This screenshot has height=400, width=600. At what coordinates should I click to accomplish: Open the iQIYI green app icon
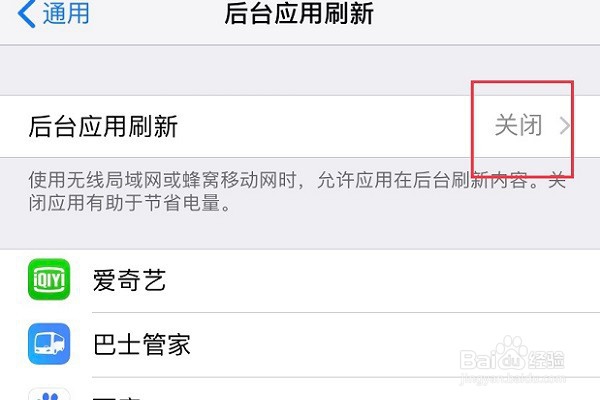click(x=49, y=279)
